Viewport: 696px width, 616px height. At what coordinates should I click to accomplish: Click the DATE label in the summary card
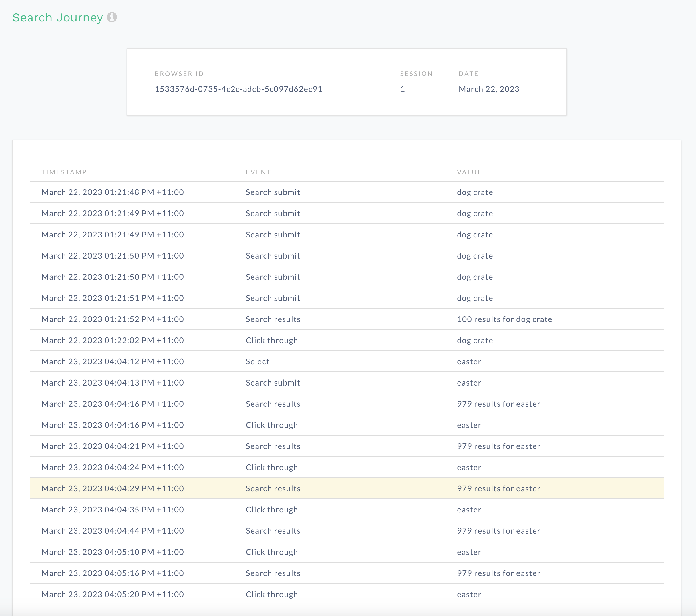click(x=468, y=73)
